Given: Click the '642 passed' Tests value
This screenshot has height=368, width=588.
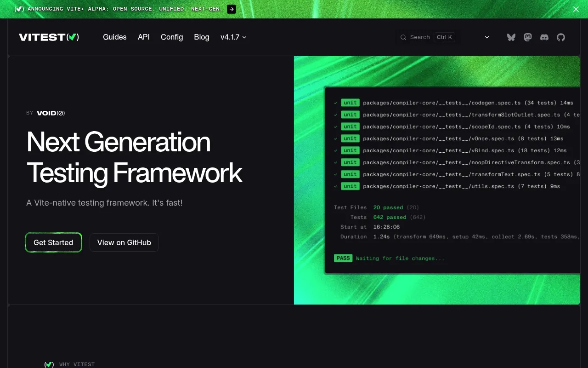Looking at the screenshot, I should [390, 217].
